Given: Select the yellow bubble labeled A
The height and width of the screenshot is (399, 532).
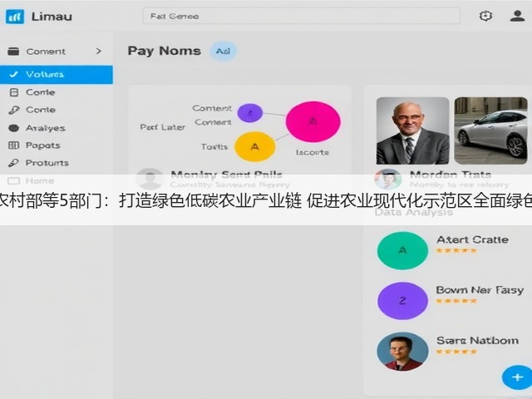Looking at the screenshot, I should point(255,146).
